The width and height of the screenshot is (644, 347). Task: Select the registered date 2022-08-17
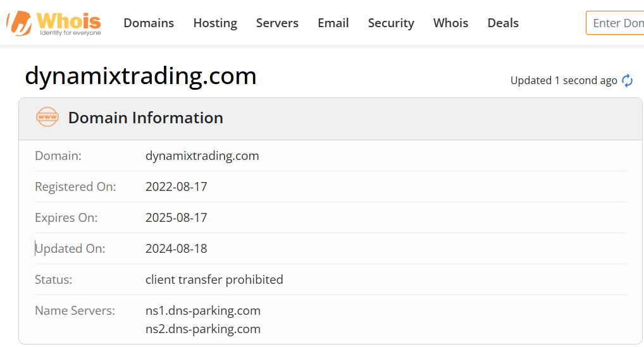tap(176, 186)
